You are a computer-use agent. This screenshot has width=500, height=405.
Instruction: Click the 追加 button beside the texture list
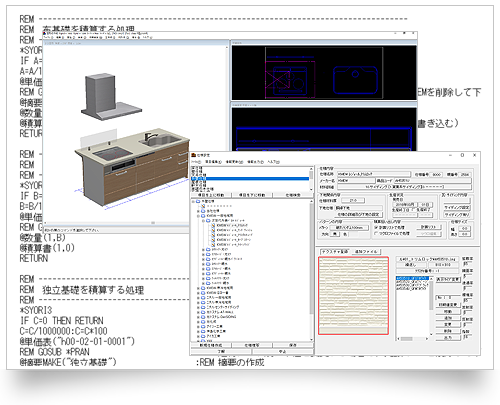tap(448, 318)
